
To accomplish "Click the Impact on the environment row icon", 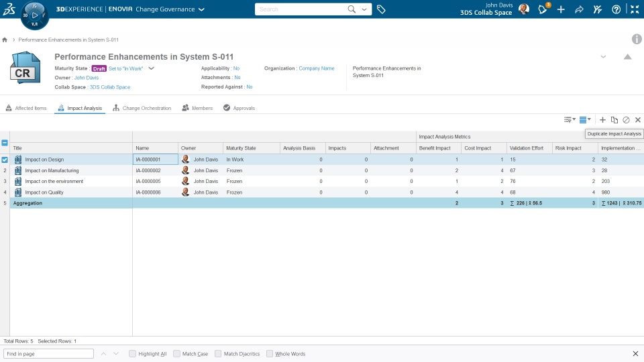I will coord(18,181).
